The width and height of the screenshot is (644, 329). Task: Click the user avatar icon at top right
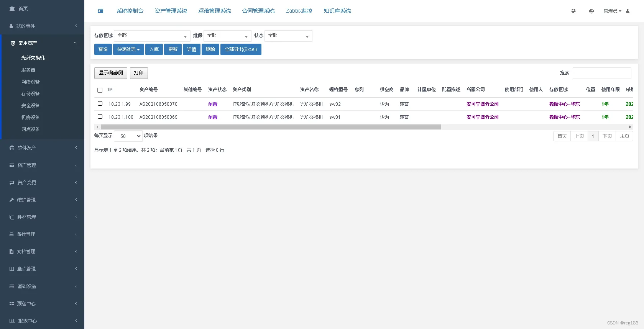coord(628,11)
